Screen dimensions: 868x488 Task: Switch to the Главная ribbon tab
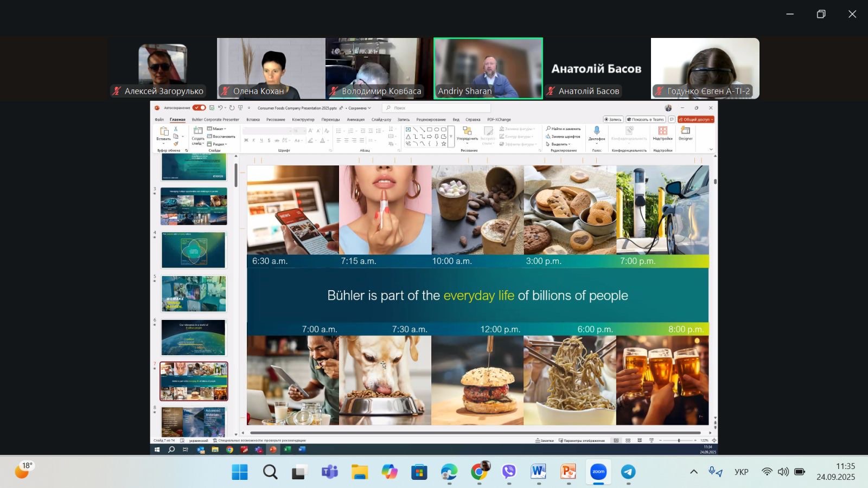point(177,119)
